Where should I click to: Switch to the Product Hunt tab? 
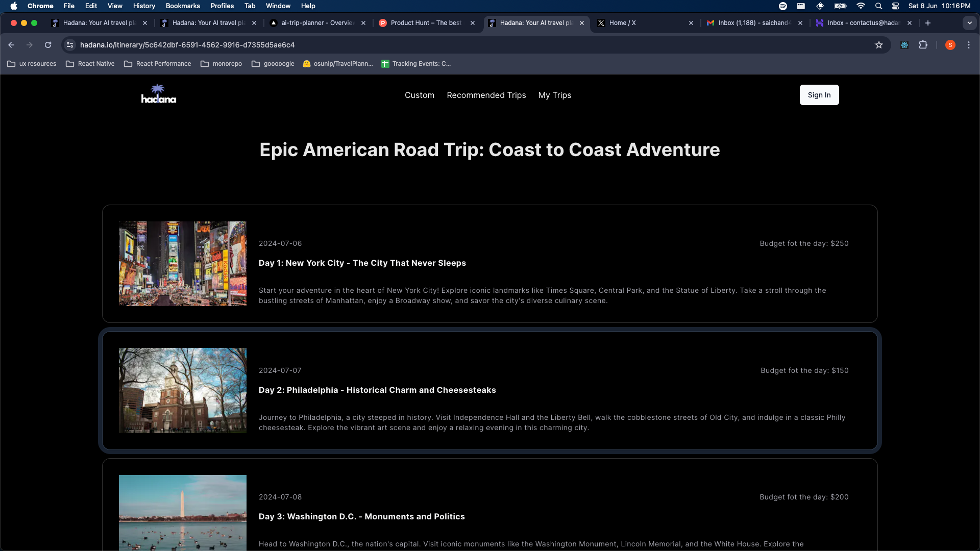[x=425, y=23]
